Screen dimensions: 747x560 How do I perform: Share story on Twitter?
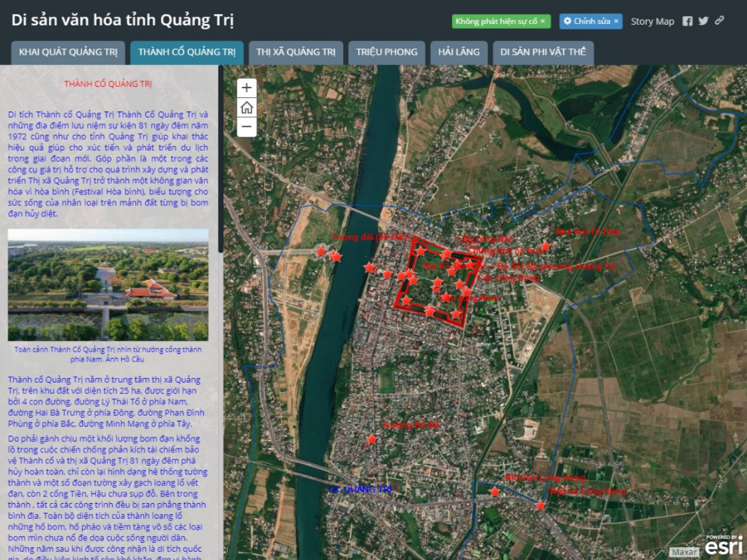click(x=703, y=21)
